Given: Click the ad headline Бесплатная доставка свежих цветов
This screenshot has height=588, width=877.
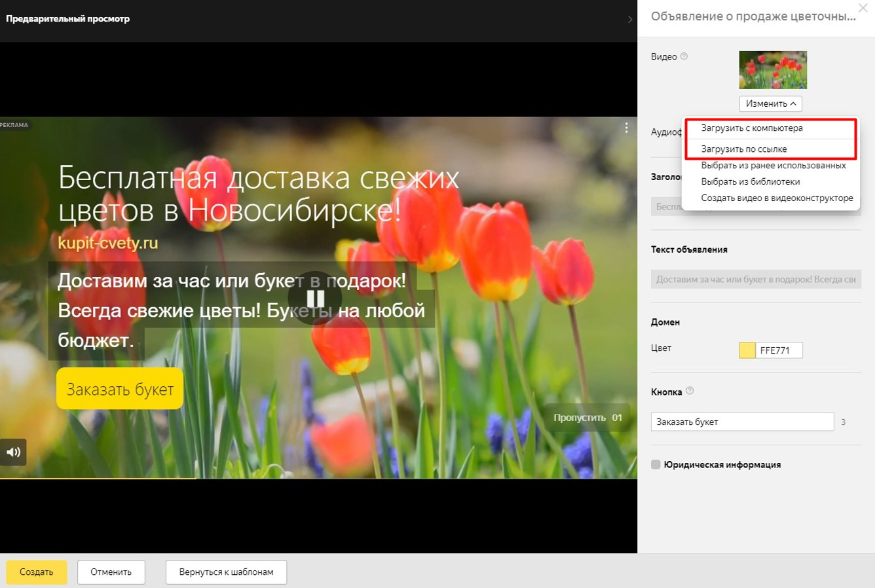Looking at the screenshot, I should [x=259, y=194].
